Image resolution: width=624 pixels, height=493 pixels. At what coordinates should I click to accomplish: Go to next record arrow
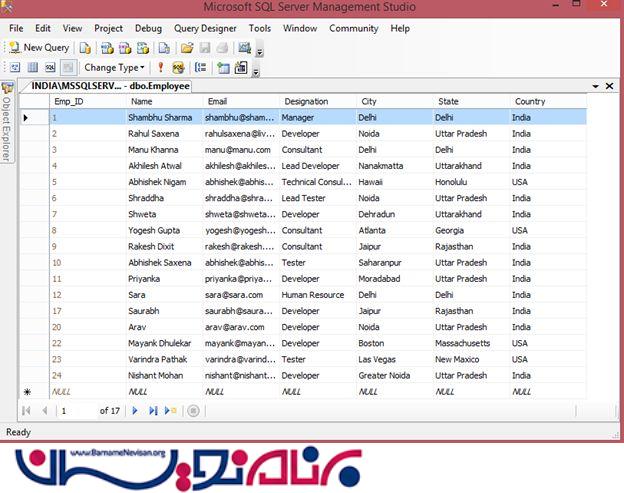[136, 410]
